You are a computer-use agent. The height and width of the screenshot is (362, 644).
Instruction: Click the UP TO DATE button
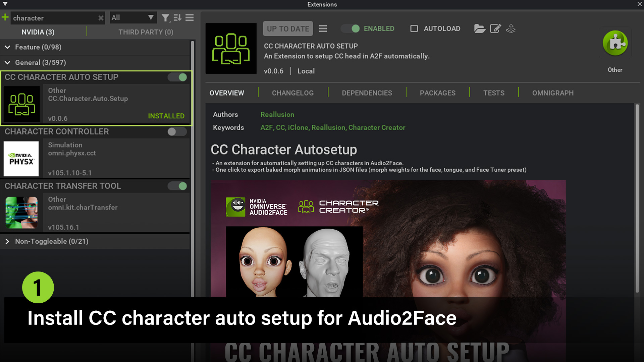click(287, 28)
